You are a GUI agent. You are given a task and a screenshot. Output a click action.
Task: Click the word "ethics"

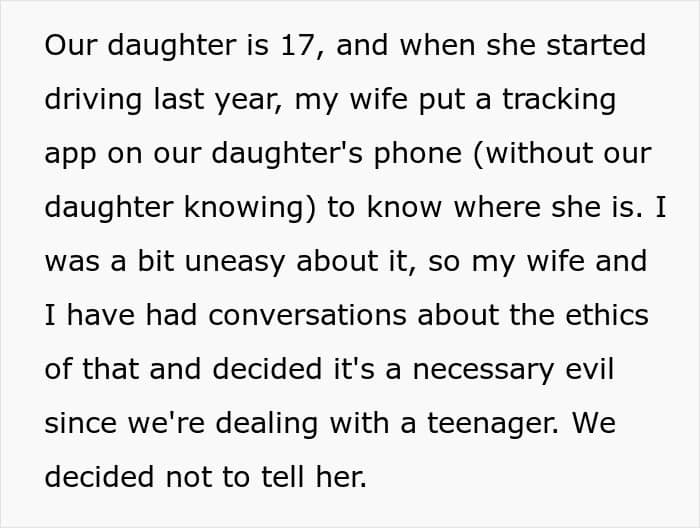pyautogui.click(x=607, y=315)
